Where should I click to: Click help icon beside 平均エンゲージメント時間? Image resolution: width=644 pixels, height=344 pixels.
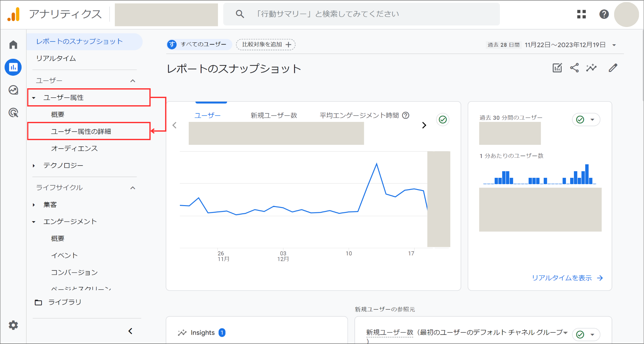pos(406,115)
